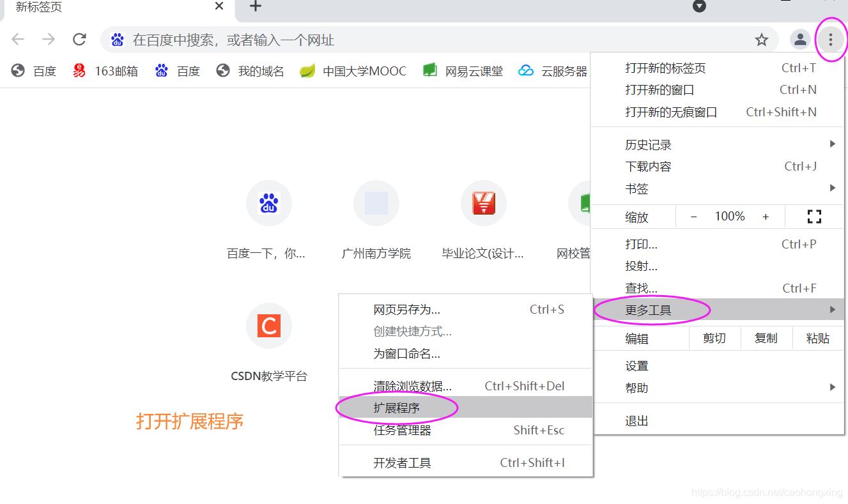848x504 pixels.
Task: Select 开发者工具 in the submenu
Action: (466, 462)
